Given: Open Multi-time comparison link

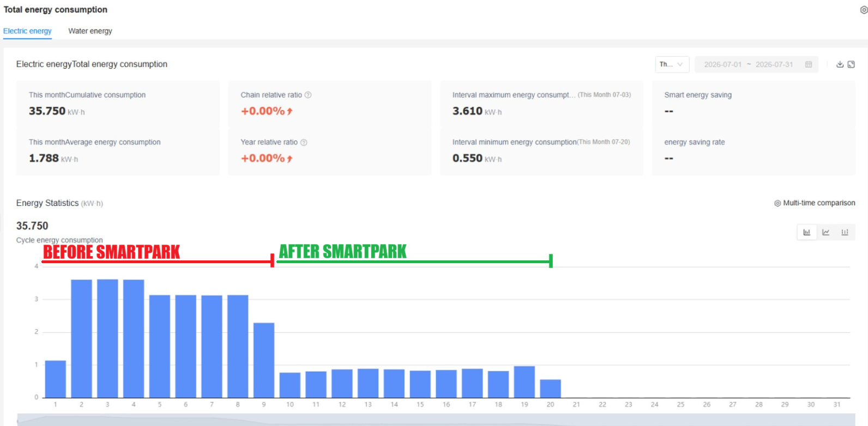Looking at the screenshot, I should (819, 203).
